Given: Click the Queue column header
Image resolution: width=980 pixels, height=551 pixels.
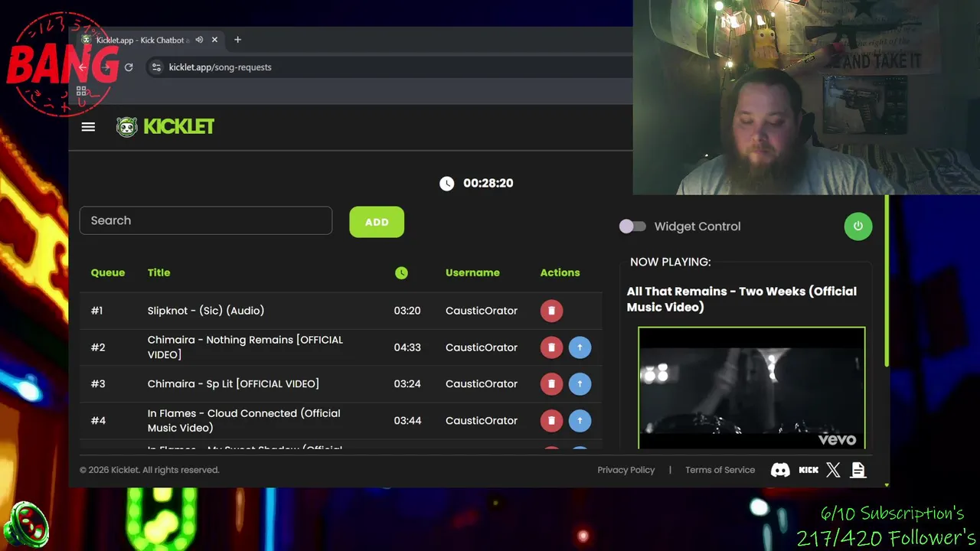Looking at the screenshot, I should 108,272.
